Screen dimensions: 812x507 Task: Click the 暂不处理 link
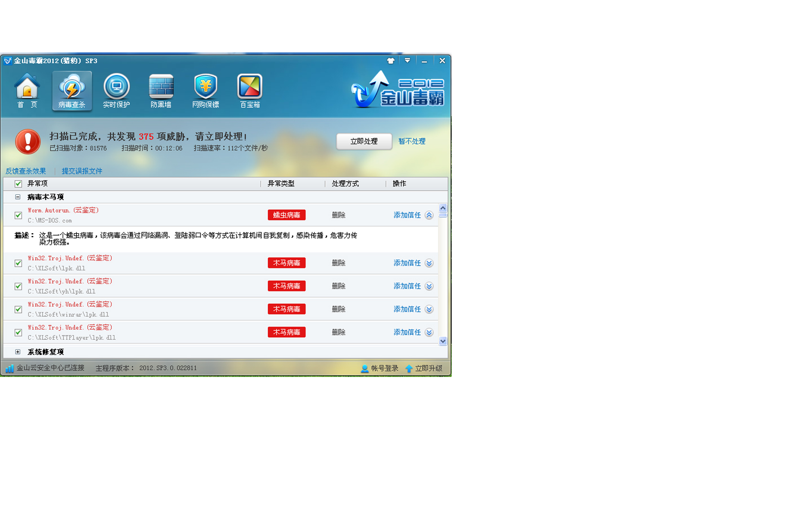click(x=412, y=141)
